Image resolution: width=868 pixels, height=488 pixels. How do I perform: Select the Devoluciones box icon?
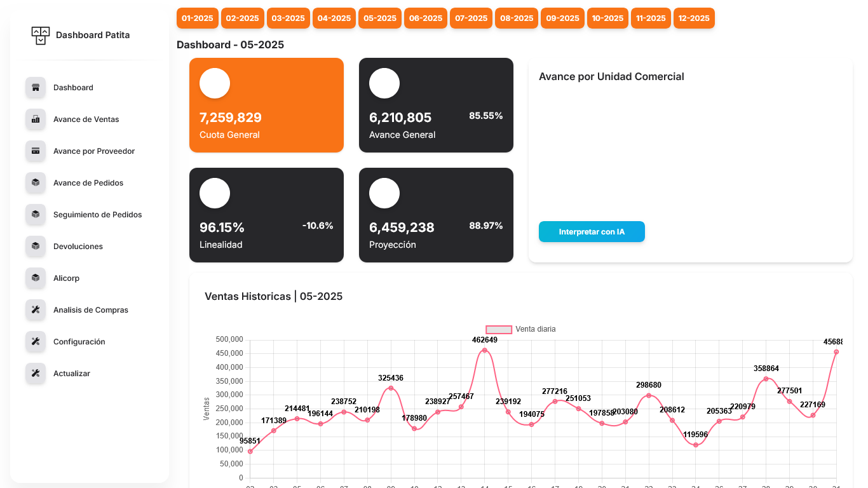pos(35,246)
